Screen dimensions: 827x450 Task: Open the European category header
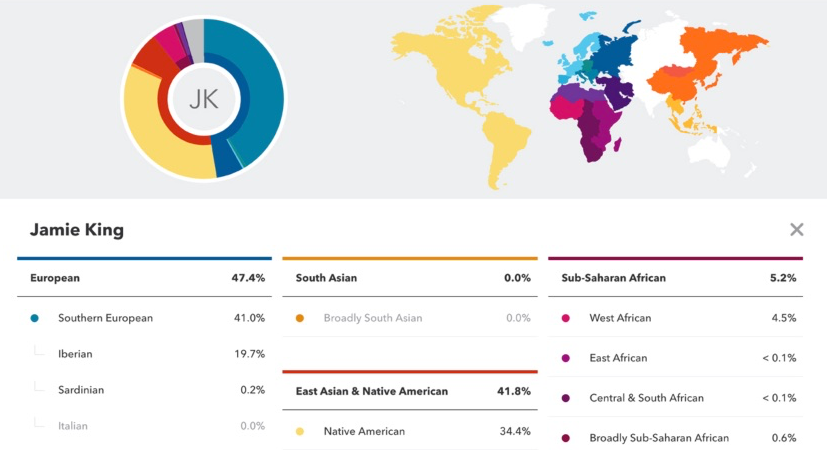(145, 278)
